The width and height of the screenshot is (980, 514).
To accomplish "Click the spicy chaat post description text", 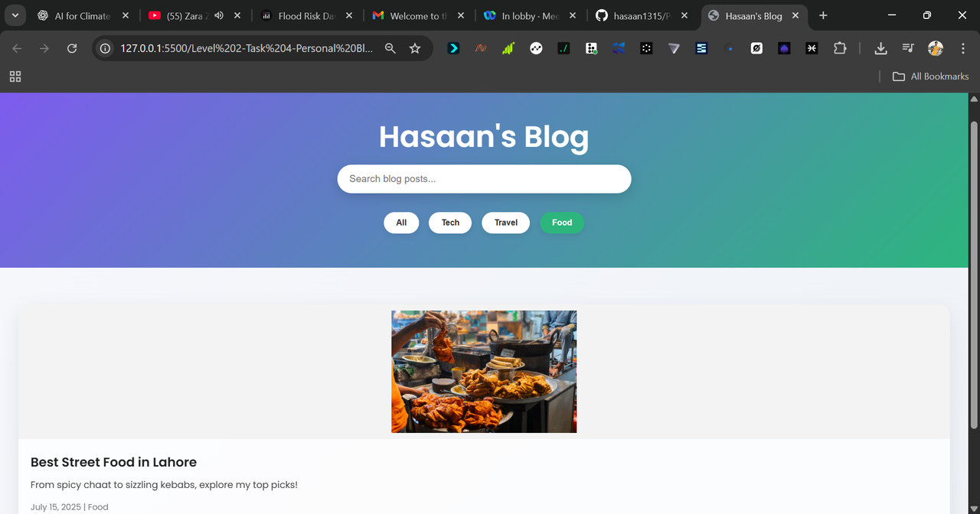I will click(x=164, y=485).
